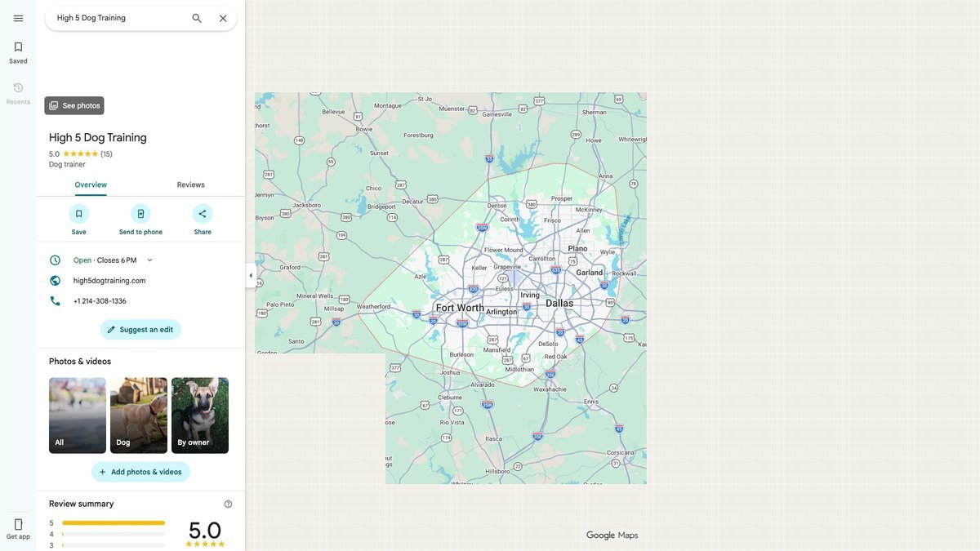Click the See photos button
This screenshot has width=980, height=551.
pos(74,105)
